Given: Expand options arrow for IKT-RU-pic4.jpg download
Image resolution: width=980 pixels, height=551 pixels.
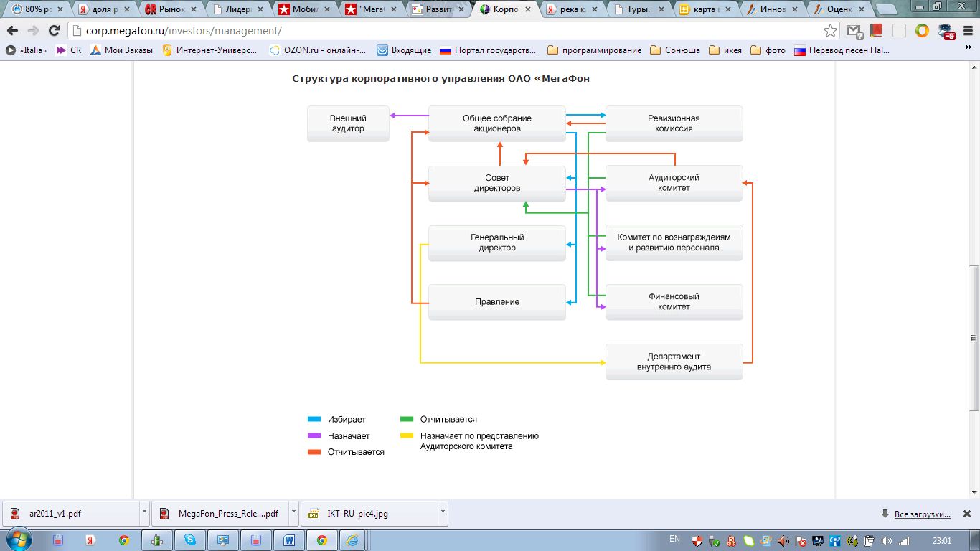Looking at the screenshot, I should (x=443, y=514).
